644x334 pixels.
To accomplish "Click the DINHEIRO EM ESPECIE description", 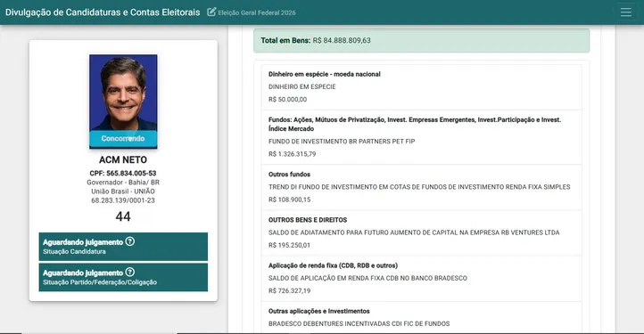I will pyautogui.click(x=302, y=87).
